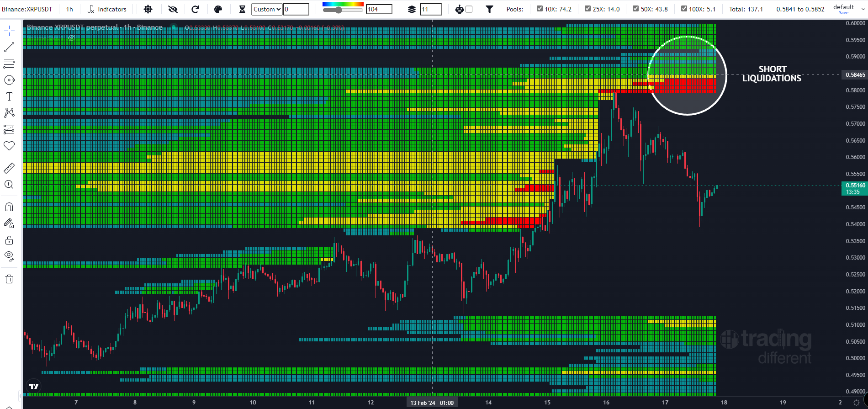Image resolution: width=868 pixels, height=409 pixels.
Task: Click the hourglass time range icon
Action: coord(242,9)
